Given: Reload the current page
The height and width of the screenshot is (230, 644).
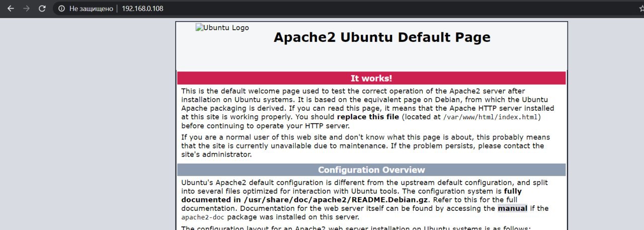Looking at the screenshot, I should point(42,9).
